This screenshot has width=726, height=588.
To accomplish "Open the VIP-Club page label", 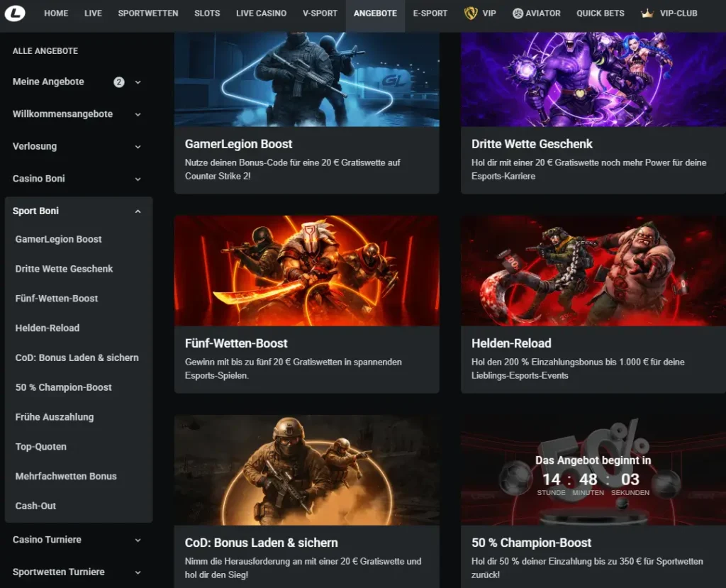I will 678,13.
